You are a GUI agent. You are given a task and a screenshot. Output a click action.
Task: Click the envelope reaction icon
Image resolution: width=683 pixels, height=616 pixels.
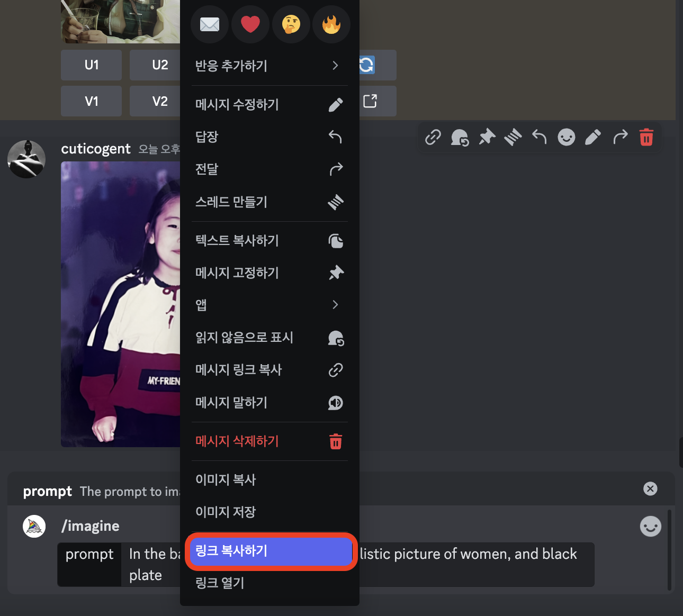tap(209, 24)
